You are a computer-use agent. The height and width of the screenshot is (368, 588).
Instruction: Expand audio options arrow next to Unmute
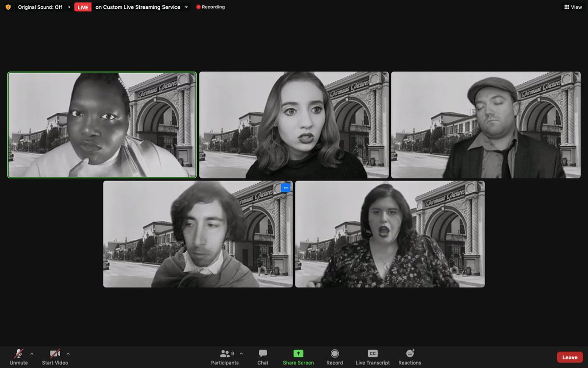click(32, 353)
